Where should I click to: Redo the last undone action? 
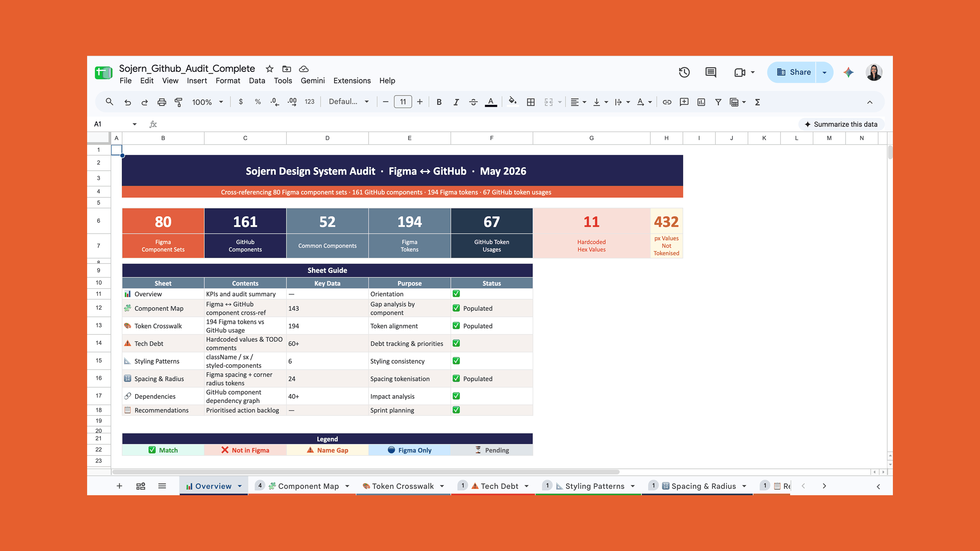coord(145,102)
